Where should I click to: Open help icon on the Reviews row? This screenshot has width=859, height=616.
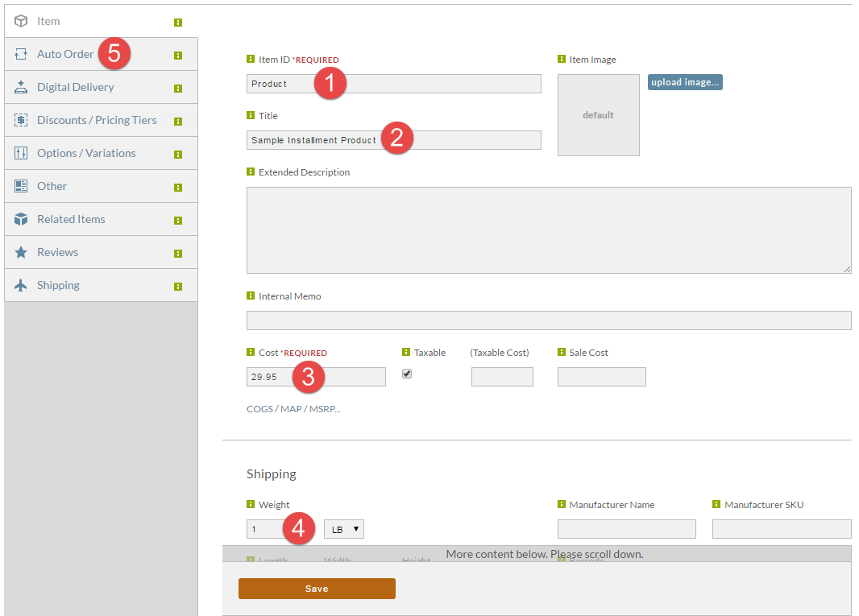(178, 254)
